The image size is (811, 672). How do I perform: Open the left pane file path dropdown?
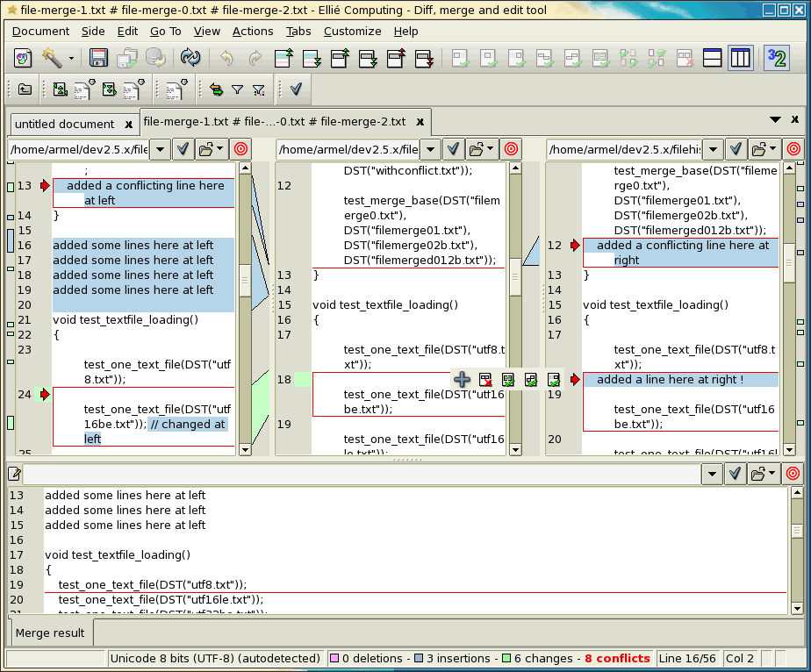coord(161,149)
